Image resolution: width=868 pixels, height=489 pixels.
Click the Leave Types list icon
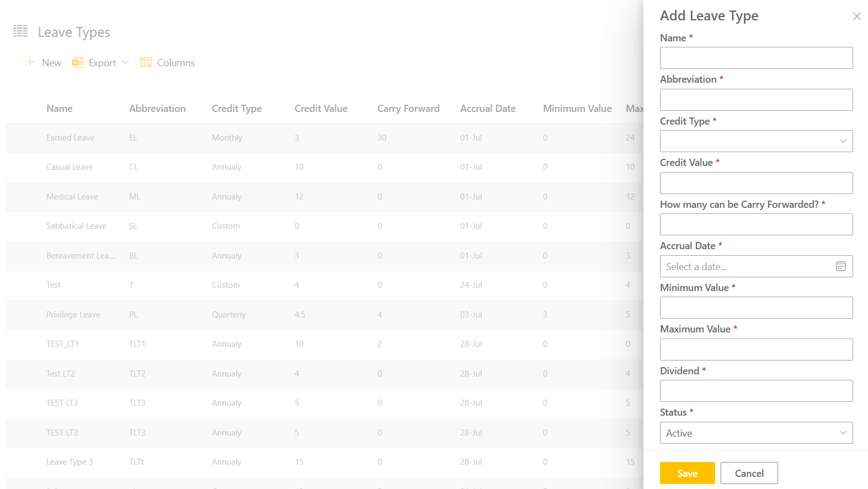coord(20,31)
